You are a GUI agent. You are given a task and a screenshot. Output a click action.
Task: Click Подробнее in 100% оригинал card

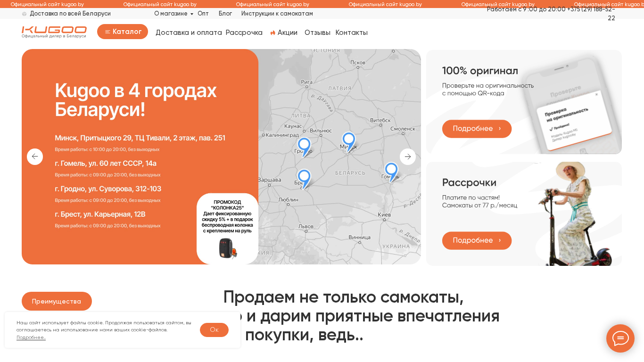[477, 129]
